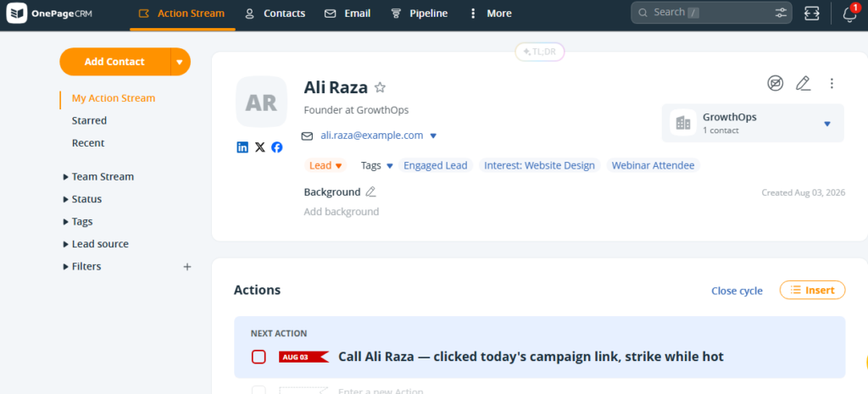Image resolution: width=868 pixels, height=394 pixels.
Task: Click the TL;DR summary button
Action: [540, 52]
